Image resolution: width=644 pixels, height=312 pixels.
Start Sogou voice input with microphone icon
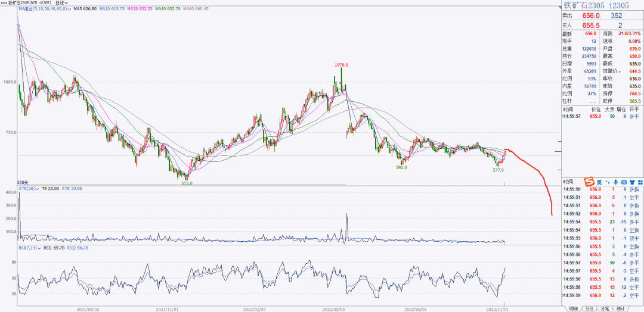coord(615,182)
